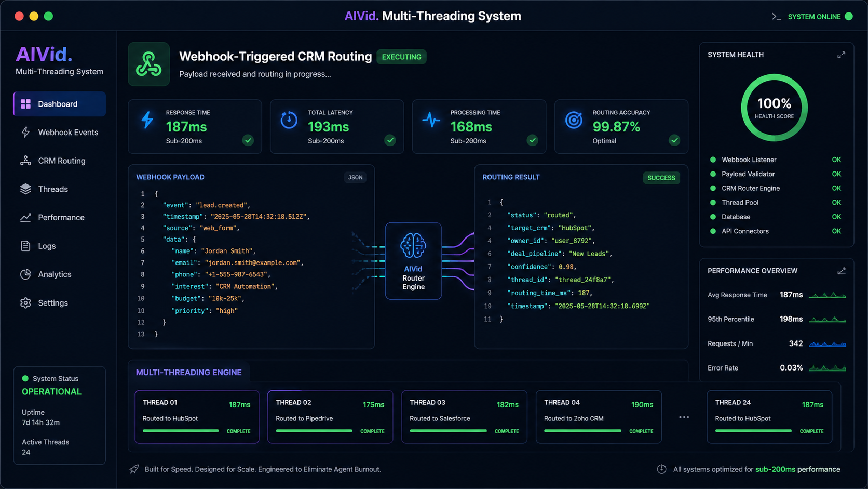Open the Thread 03 Salesforce card
The width and height of the screenshot is (868, 489).
(464, 417)
